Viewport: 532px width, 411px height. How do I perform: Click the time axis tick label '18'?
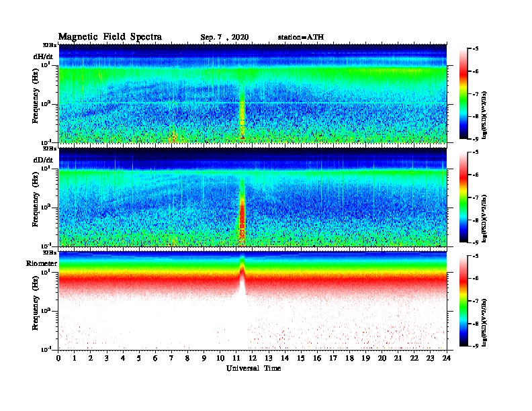click(349, 359)
